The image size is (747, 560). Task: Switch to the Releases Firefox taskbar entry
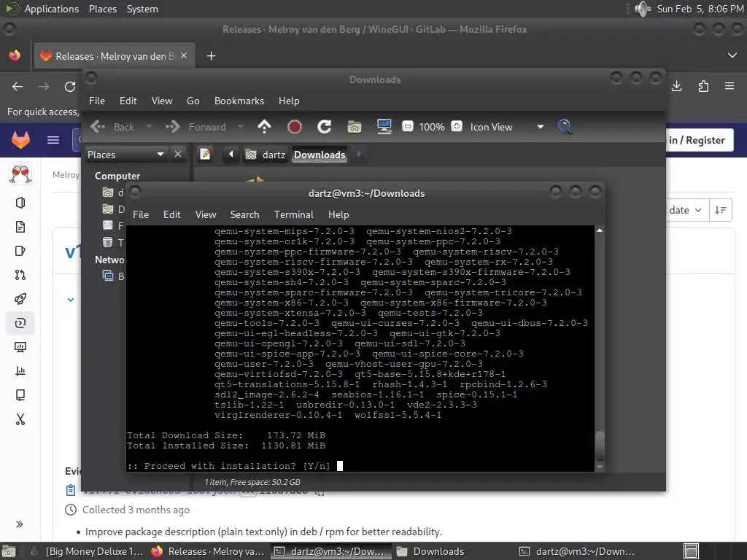208,551
